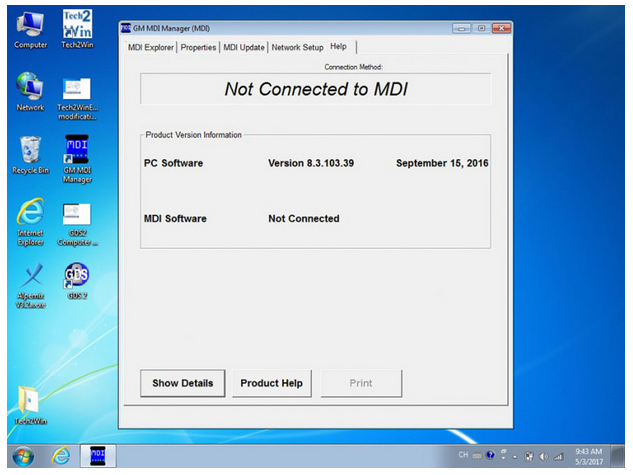Screen dimensions: 633x475
Task: Open the Computer desktop icon
Action: tap(30, 30)
